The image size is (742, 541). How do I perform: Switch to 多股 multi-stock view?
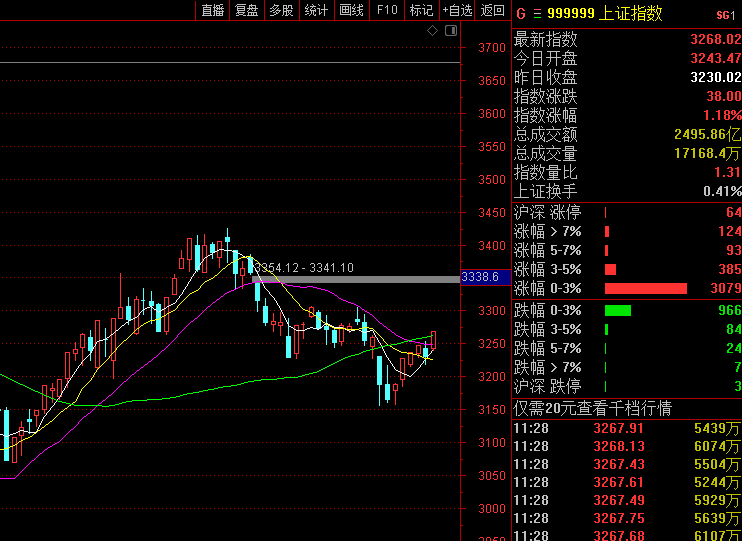pyautogui.click(x=281, y=10)
